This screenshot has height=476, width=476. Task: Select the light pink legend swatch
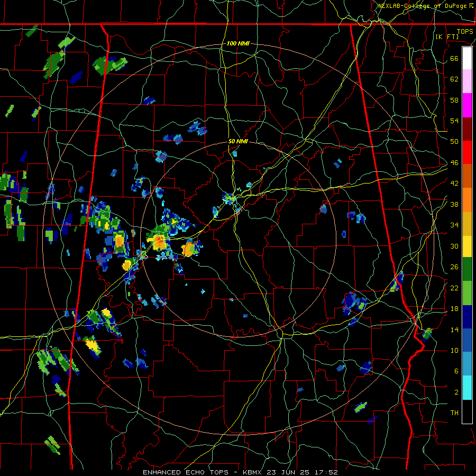tap(467, 81)
